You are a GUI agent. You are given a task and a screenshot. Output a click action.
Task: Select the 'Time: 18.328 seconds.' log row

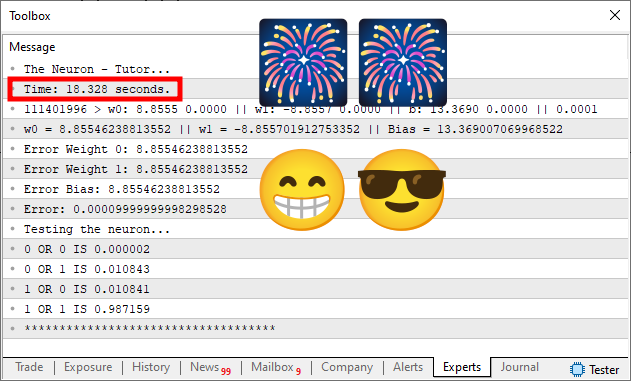pos(316,89)
